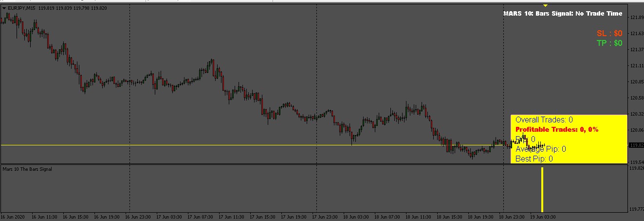Select the MARS 10 Bars Signal status label
The image size is (644, 221).
562,14
